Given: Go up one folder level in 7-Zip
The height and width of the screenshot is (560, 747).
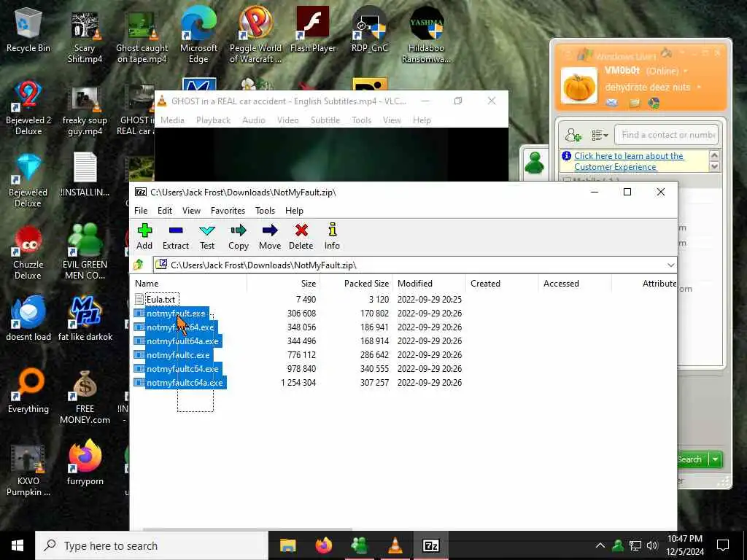Looking at the screenshot, I should click(x=139, y=265).
